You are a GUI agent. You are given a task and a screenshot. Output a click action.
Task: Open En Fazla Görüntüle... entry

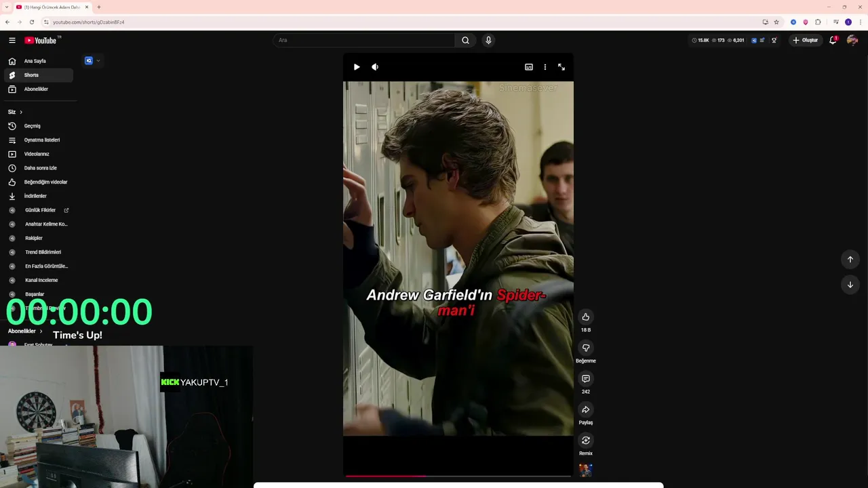point(39,266)
